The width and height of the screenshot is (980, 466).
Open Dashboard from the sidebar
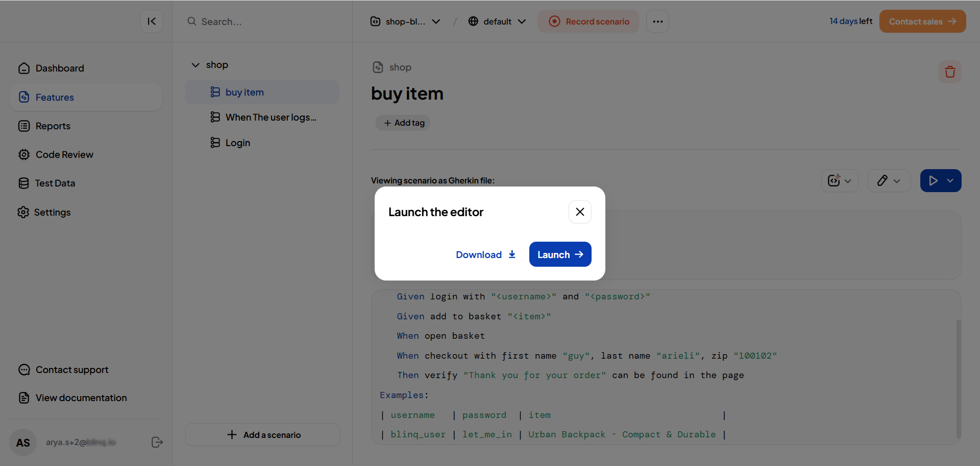(x=60, y=68)
